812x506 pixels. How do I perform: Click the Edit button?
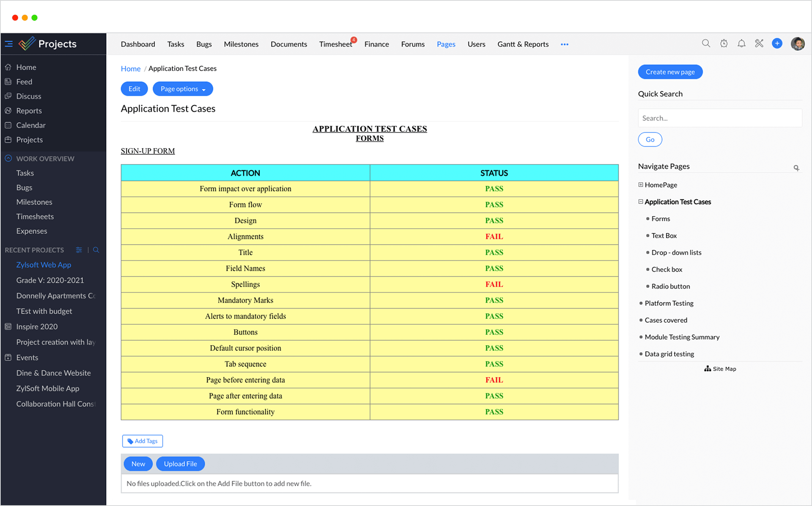134,89
